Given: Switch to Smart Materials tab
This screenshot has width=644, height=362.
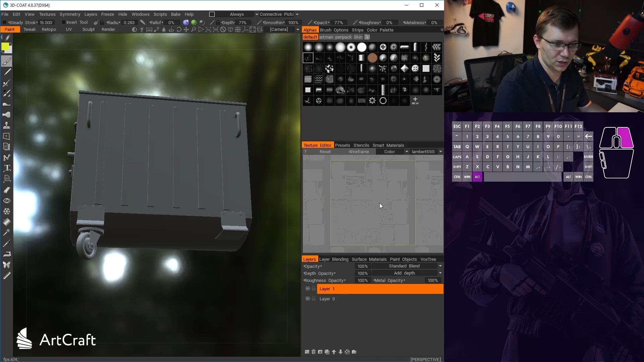Looking at the screenshot, I should (x=388, y=145).
